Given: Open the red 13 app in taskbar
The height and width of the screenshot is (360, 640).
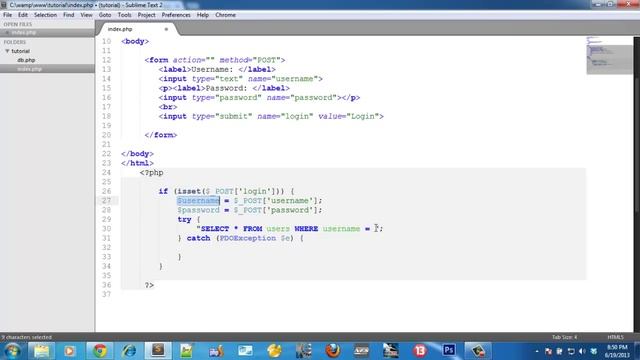Looking at the screenshot, I should tap(420, 351).
